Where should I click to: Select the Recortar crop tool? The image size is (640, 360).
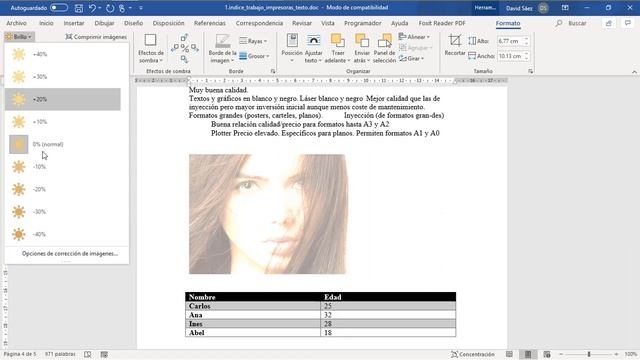tap(455, 45)
